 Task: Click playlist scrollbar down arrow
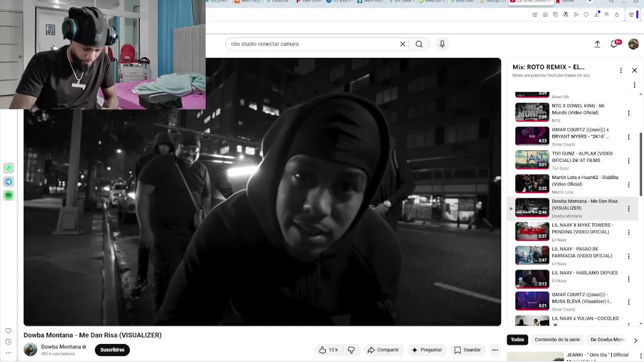coord(640,323)
